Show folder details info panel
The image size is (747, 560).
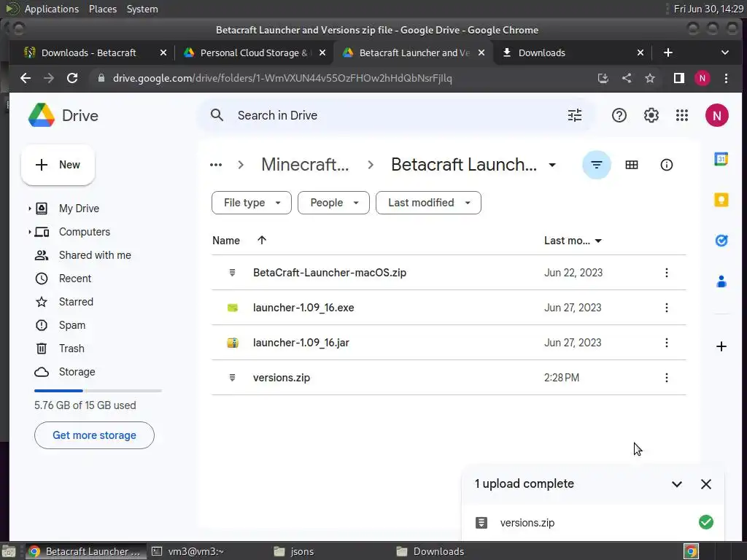pyautogui.click(x=666, y=165)
